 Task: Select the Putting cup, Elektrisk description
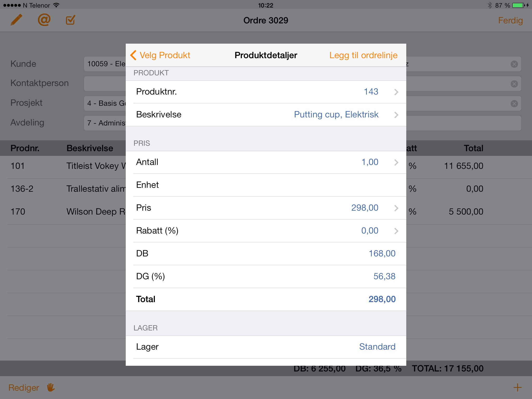[x=336, y=114]
